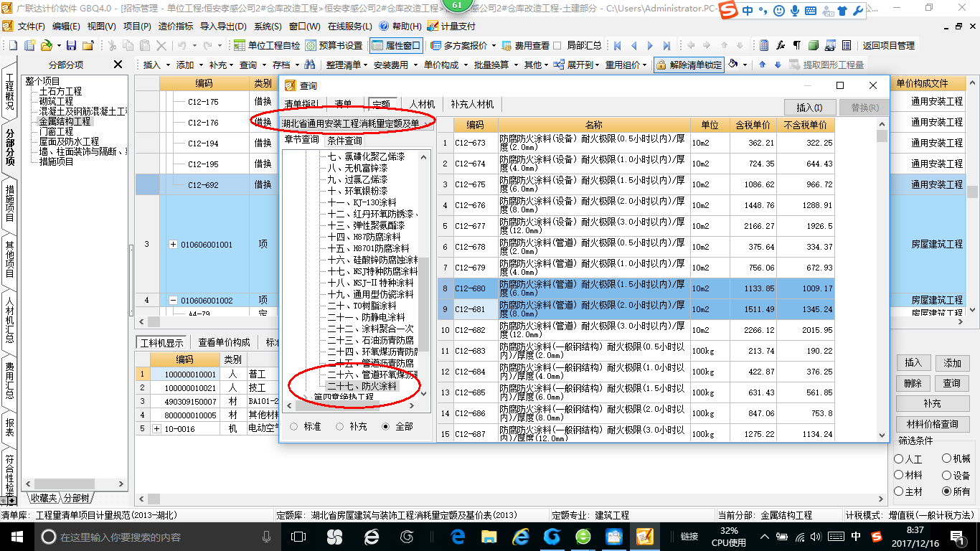Click the paragraph mark icon
Image resolution: width=980 pixels, height=551 pixels.
[x=797, y=45]
